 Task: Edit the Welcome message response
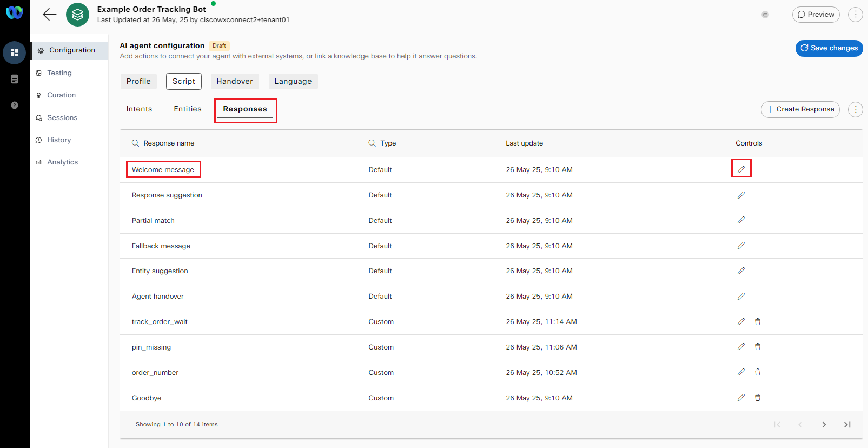pos(741,169)
